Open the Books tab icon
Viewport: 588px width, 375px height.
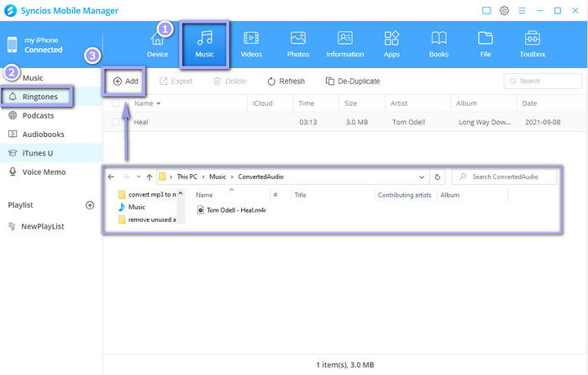pos(438,39)
